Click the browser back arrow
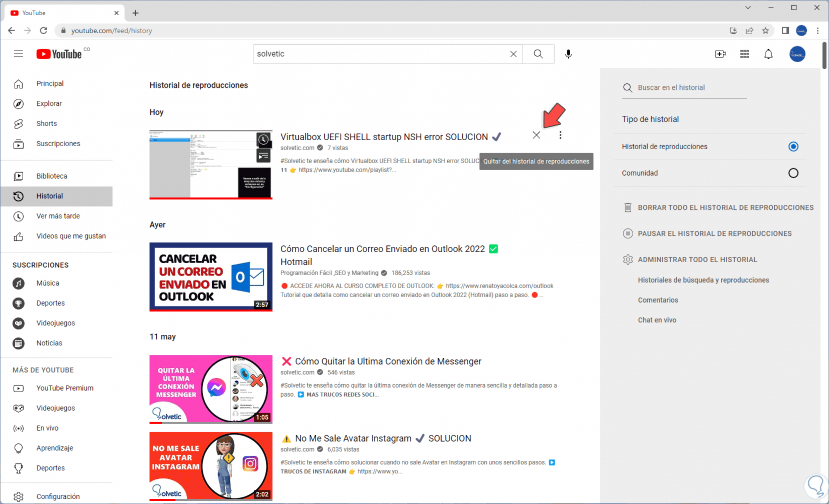829x504 pixels. (12, 31)
